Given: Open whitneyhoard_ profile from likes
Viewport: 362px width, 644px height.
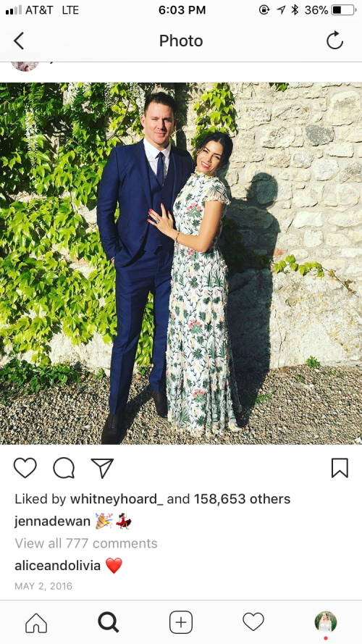Looking at the screenshot, I should point(117,499).
